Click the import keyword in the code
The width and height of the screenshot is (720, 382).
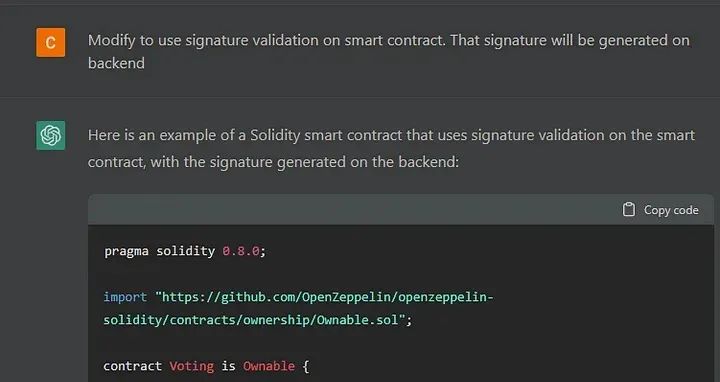(125, 297)
